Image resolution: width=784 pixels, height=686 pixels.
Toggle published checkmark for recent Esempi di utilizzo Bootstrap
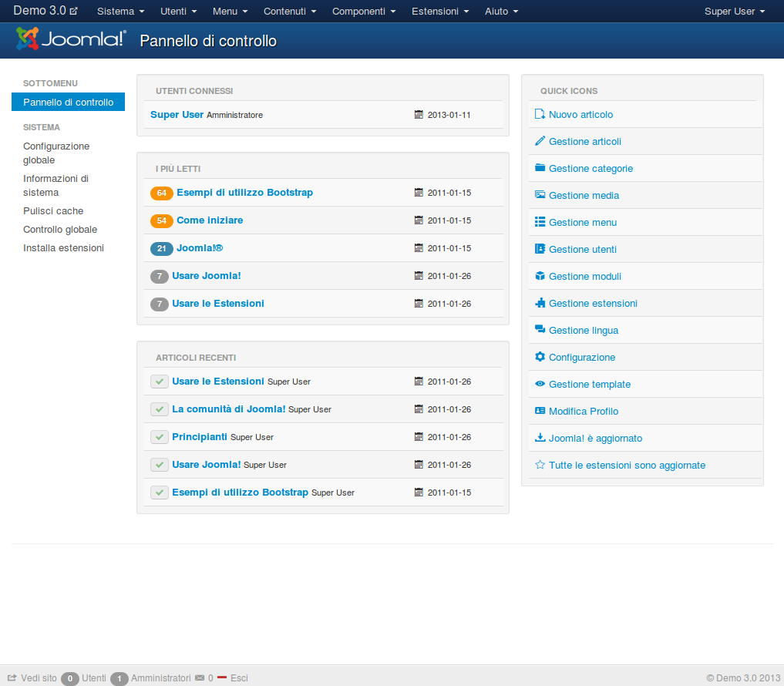(x=160, y=493)
